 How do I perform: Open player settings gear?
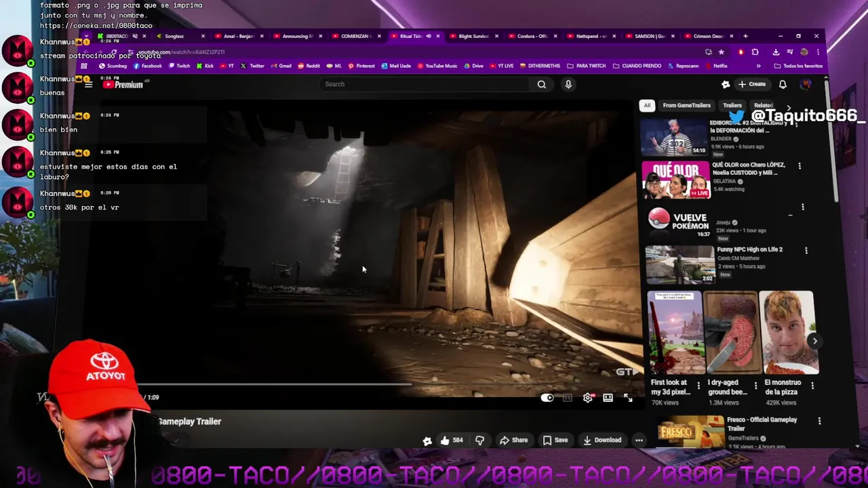[x=588, y=398]
